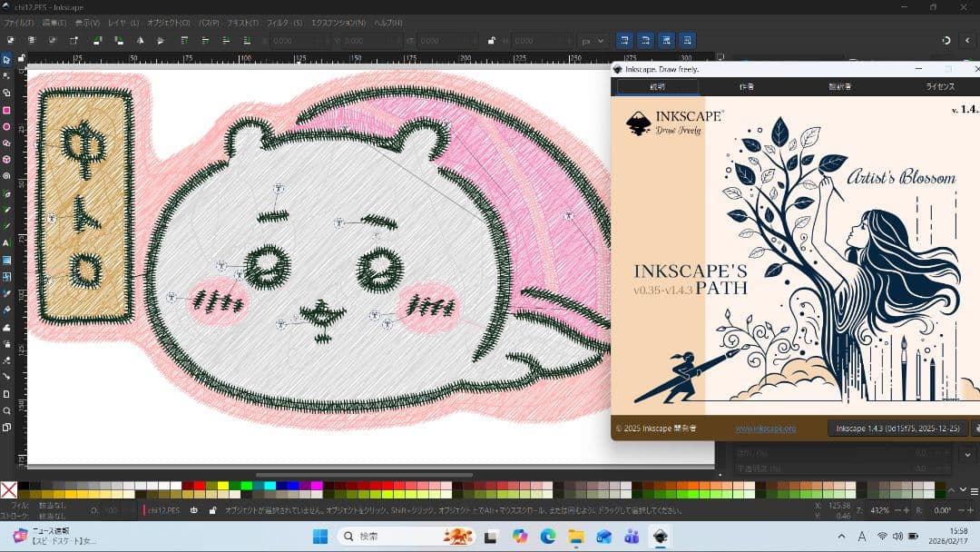Select the Rectangle tool
The width and height of the screenshot is (980, 552).
[x=7, y=110]
